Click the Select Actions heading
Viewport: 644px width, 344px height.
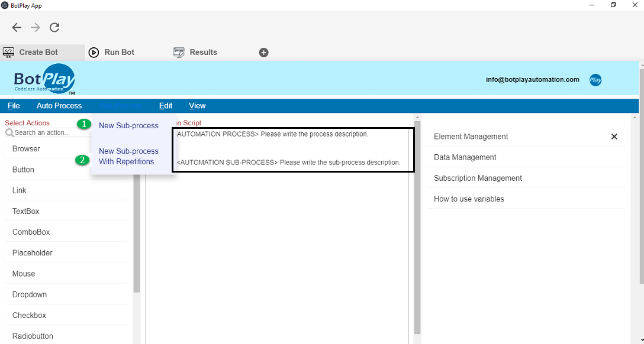click(27, 123)
